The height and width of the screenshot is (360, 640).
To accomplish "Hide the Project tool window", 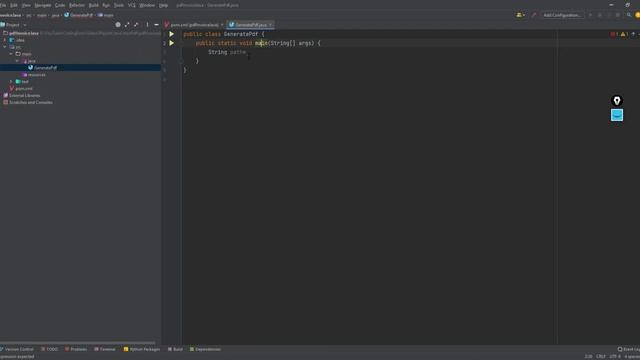I will [x=156, y=25].
